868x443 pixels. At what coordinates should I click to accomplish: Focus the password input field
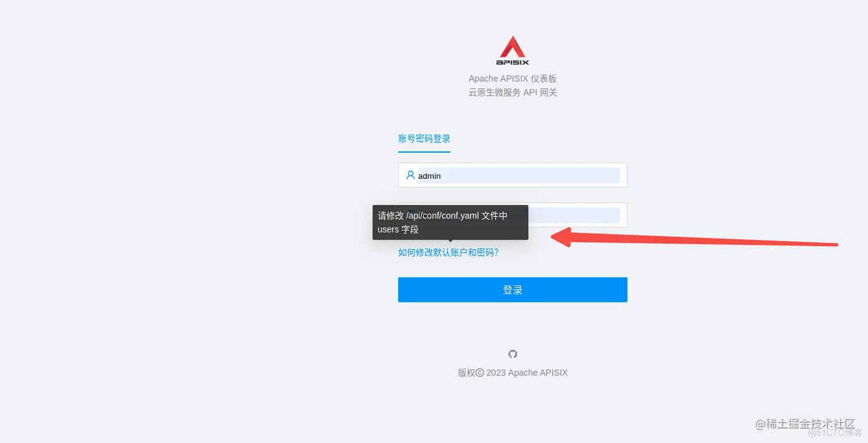(x=578, y=215)
